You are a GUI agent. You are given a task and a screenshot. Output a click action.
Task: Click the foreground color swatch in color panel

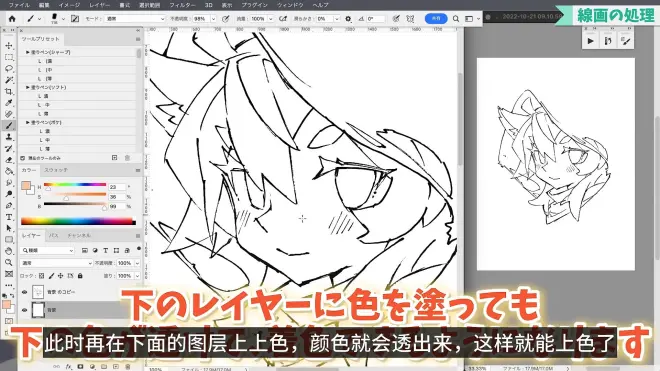(26, 186)
